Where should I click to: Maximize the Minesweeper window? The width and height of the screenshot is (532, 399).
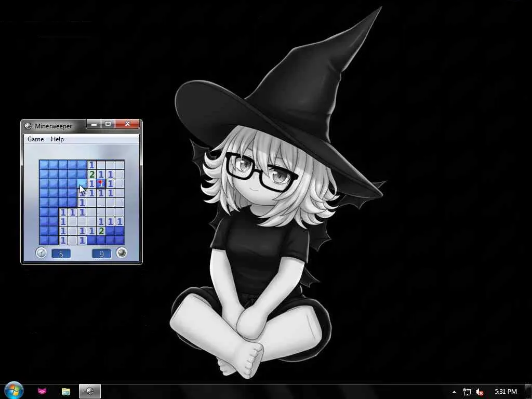108,124
